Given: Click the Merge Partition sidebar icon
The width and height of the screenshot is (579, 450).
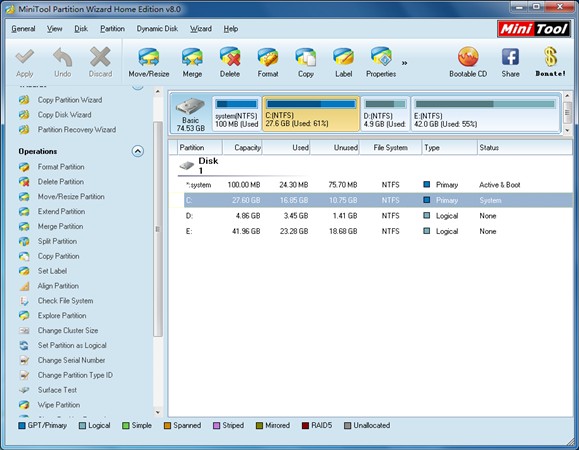Looking at the screenshot, I should click(24, 226).
